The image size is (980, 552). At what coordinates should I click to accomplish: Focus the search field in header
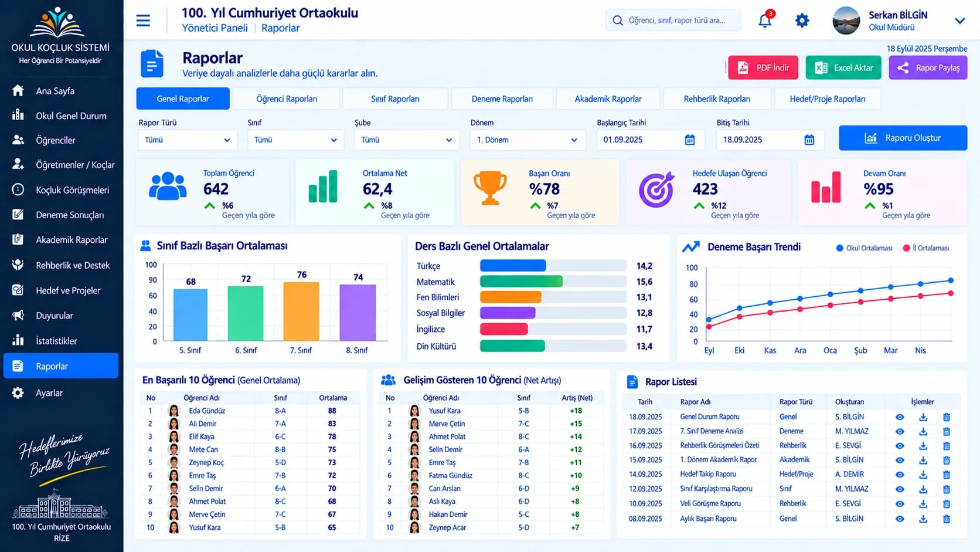click(673, 20)
